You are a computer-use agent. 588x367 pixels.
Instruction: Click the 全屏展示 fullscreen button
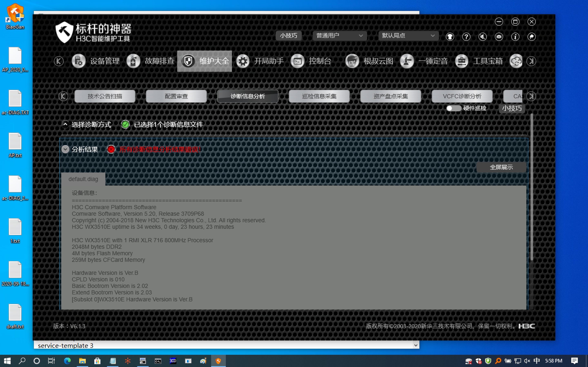[x=501, y=167]
